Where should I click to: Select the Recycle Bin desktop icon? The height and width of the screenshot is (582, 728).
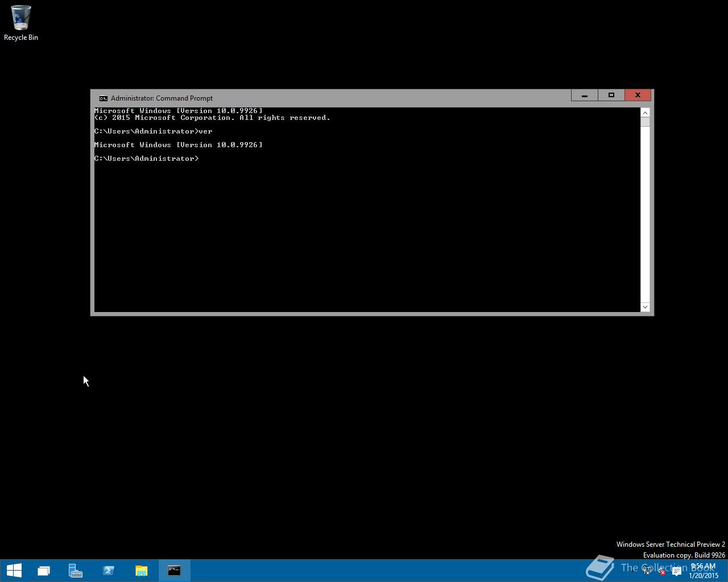21,23
